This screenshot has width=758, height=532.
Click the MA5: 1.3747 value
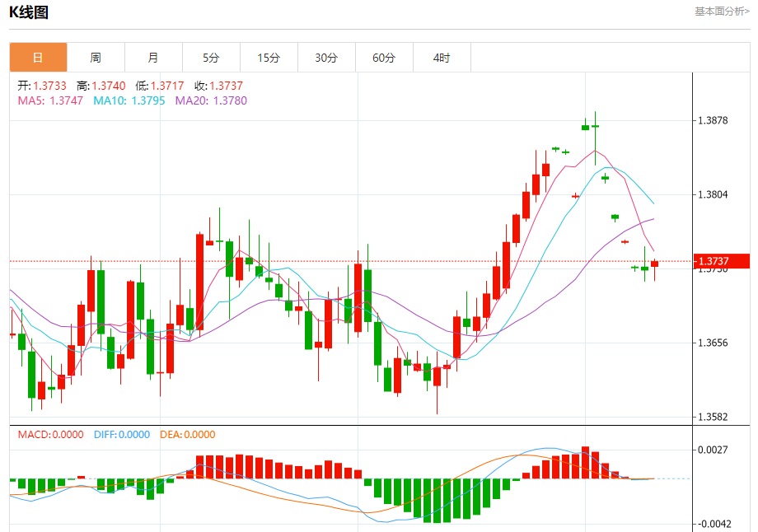pos(50,100)
